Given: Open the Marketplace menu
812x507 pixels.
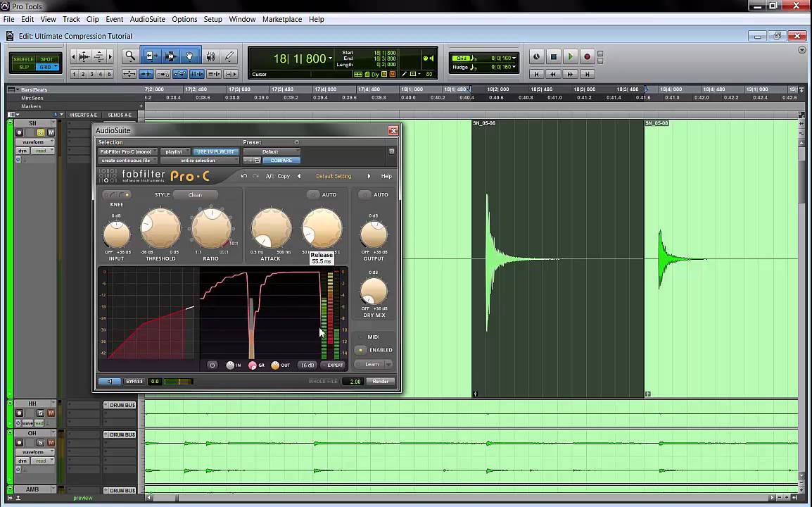Looking at the screenshot, I should [x=282, y=19].
